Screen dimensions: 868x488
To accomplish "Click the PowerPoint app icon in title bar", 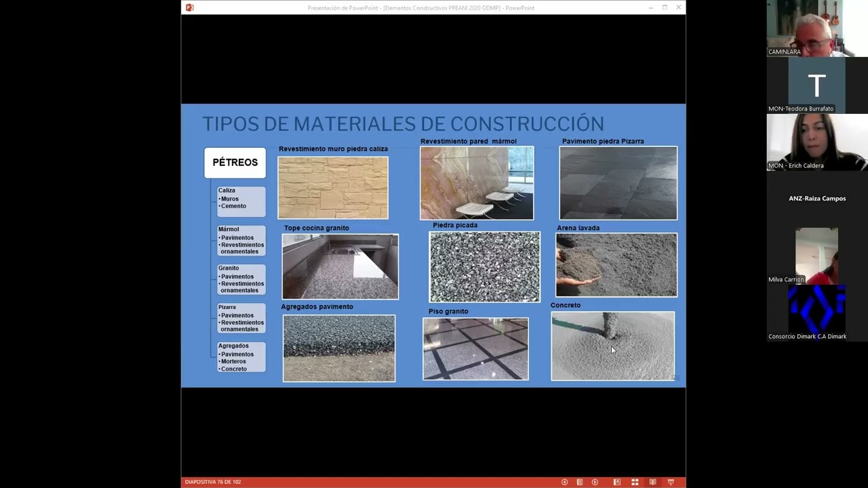I will click(x=190, y=7).
